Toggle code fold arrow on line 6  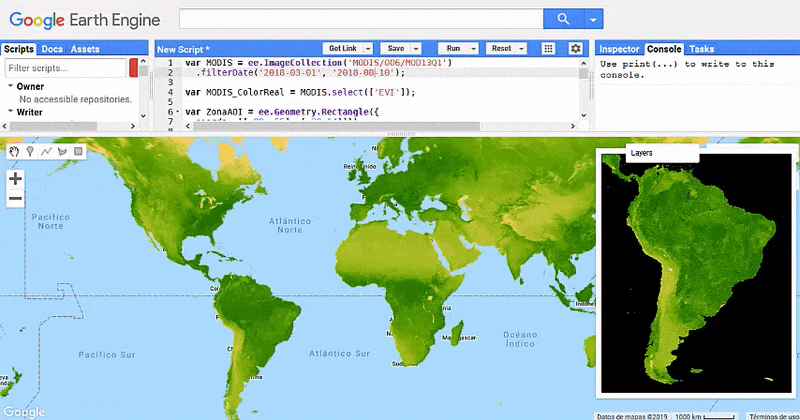[x=178, y=112]
